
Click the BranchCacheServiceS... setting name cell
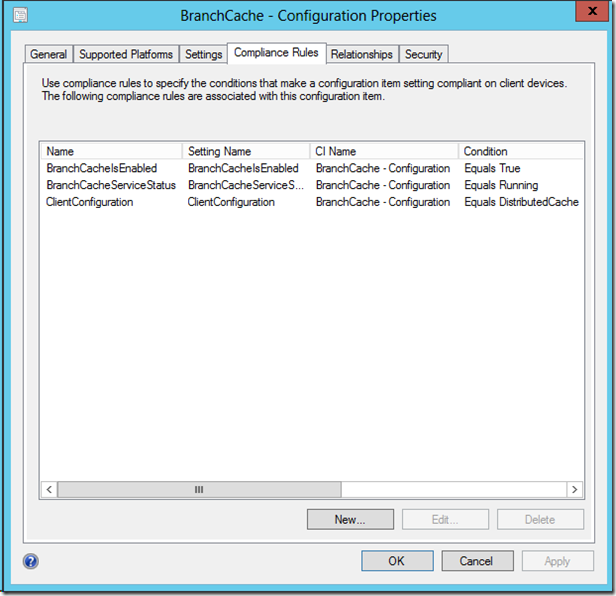(246, 185)
